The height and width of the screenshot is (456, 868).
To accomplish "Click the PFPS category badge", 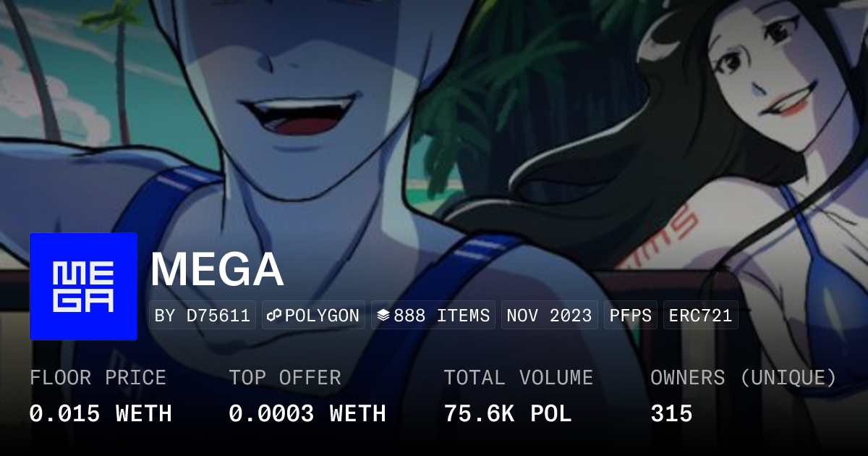I will (631, 316).
